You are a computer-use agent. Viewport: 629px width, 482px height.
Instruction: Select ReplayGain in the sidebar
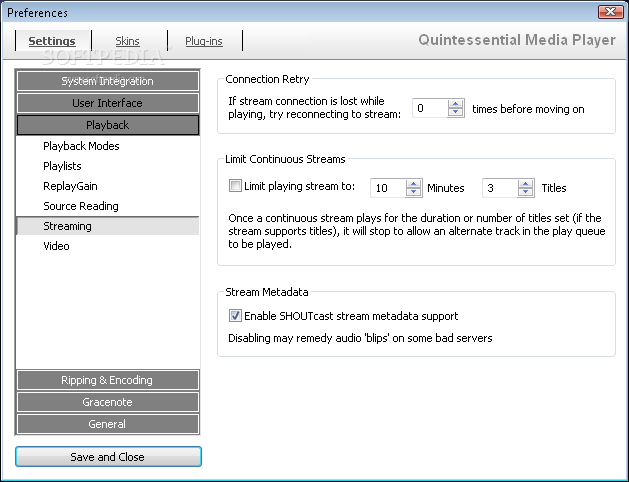108,186
